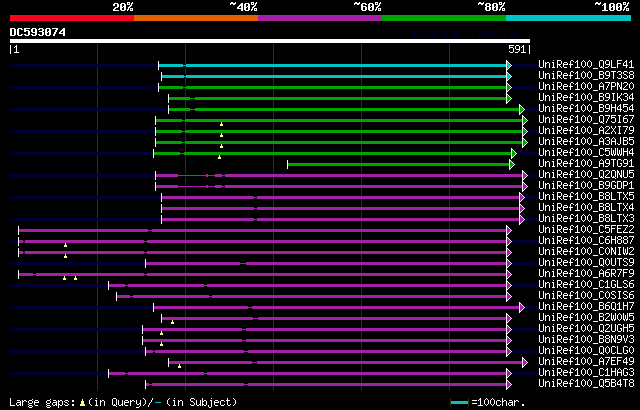640x410 pixels.
Task: Click the red 20% identity legend bar
Action: 72,18
